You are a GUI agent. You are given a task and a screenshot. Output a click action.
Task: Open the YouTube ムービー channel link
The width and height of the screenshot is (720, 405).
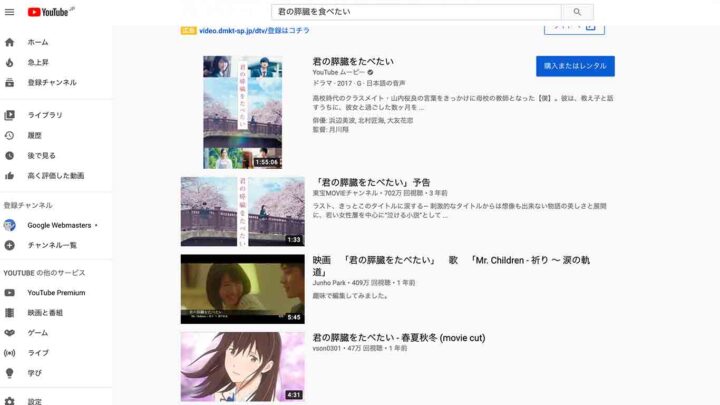tap(338, 73)
